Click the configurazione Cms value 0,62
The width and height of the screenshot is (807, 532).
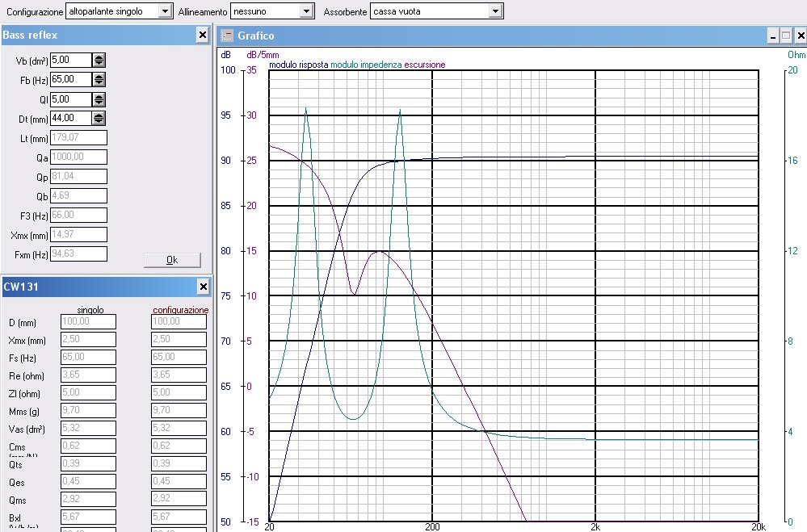pyautogui.click(x=179, y=446)
